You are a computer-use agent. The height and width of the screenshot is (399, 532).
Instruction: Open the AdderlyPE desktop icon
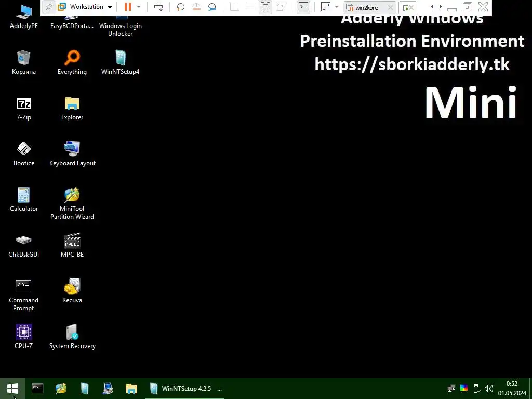coord(24,18)
